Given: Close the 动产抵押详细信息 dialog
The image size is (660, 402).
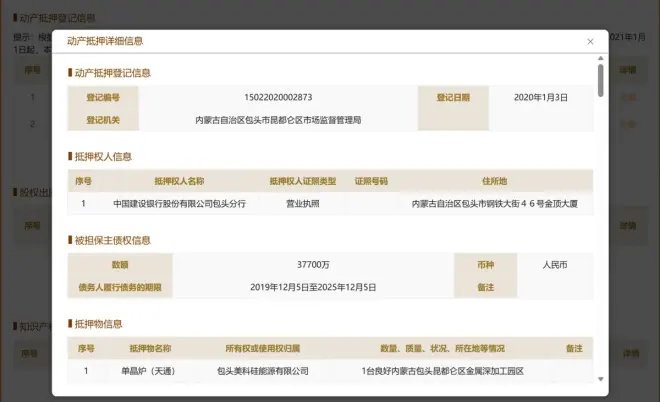Looking at the screenshot, I should (590, 42).
